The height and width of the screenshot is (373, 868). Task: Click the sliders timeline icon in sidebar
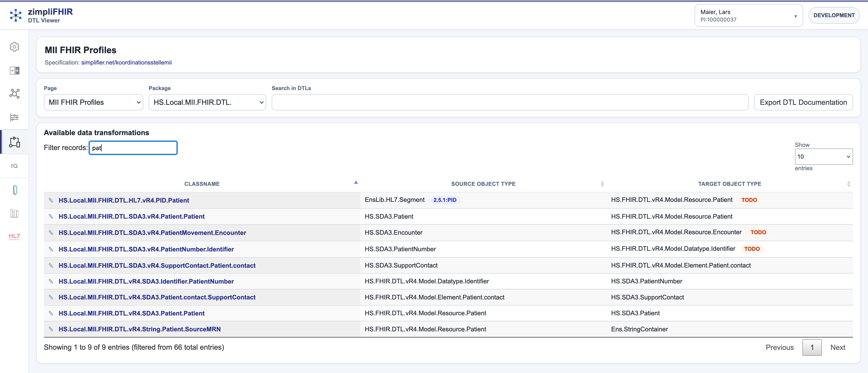click(x=14, y=117)
